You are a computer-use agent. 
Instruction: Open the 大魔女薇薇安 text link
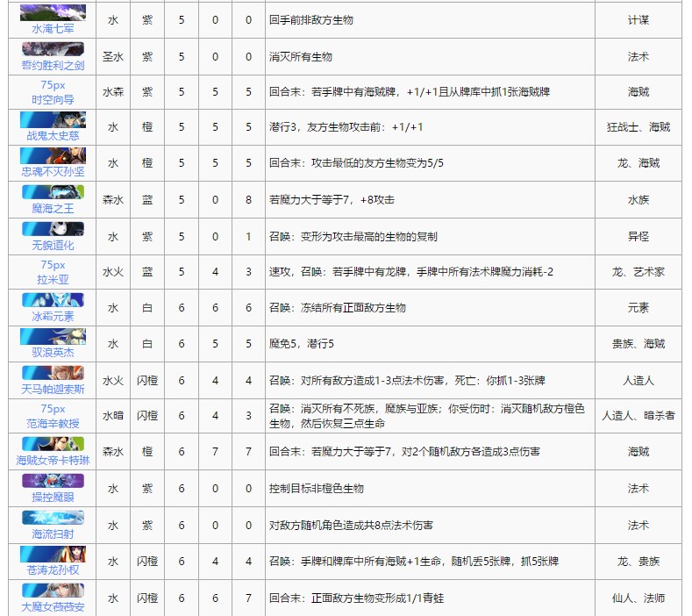point(53,605)
